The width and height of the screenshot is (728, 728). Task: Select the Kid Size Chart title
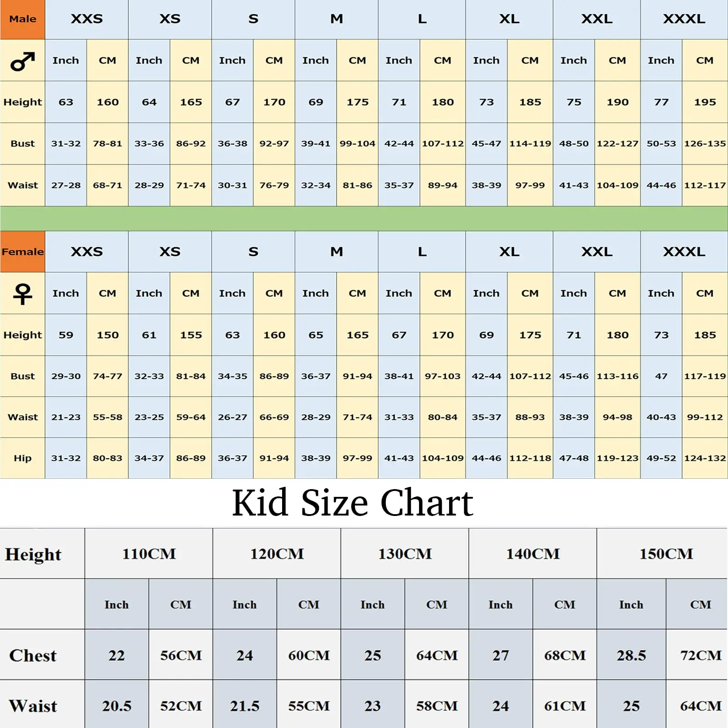tap(353, 503)
